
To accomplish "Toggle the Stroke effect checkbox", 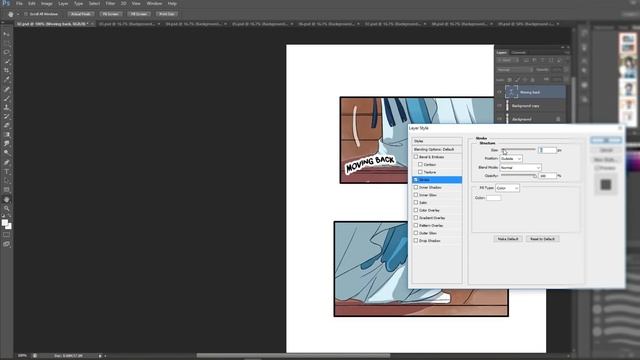I will click(416, 180).
